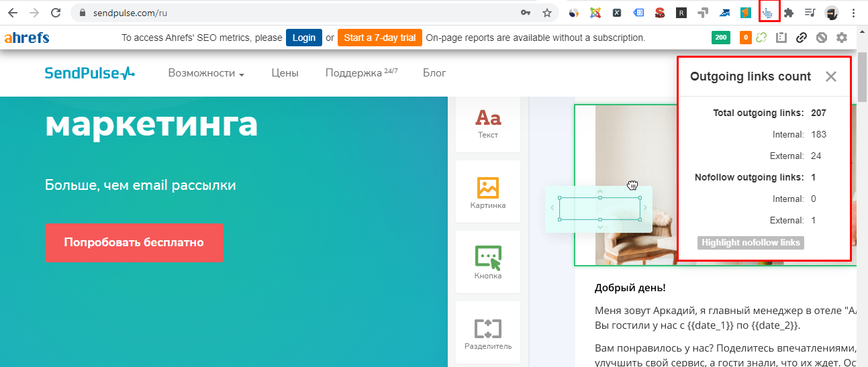This screenshot has height=367, width=868.
Task: Expand the Возможности dropdown menu
Action: [x=205, y=73]
